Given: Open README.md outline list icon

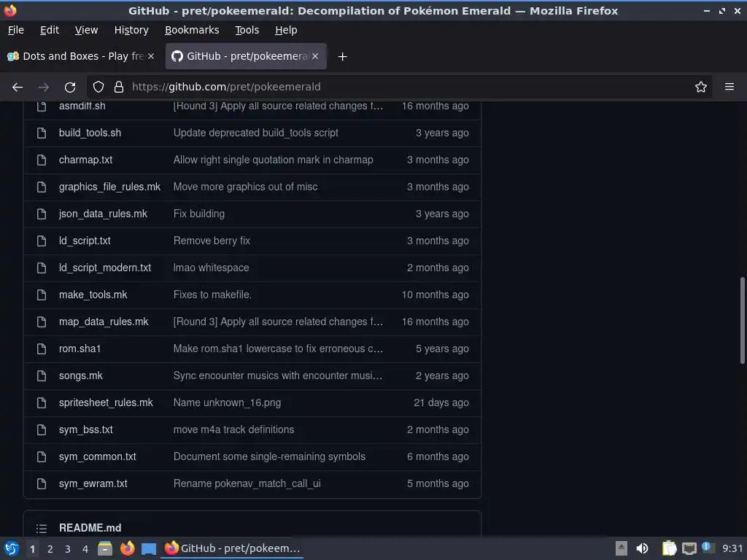Looking at the screenshot, I should coord(42,528).
